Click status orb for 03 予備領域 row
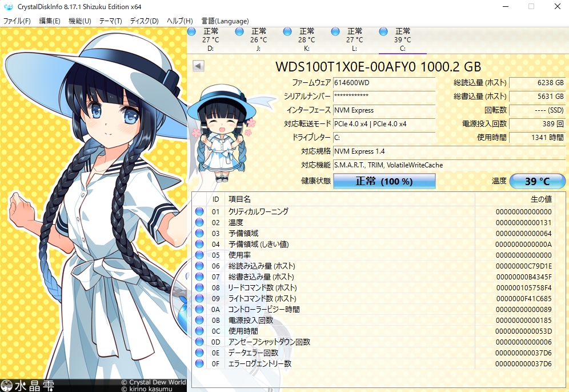Viewport: 569px width, 392px height. click(x=199, y=233)
